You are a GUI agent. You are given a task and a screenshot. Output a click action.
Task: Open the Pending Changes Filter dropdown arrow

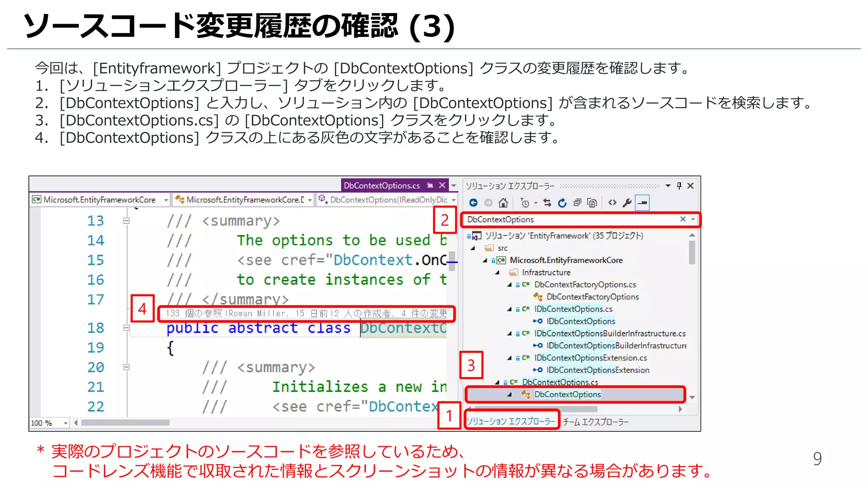point(536,203)
